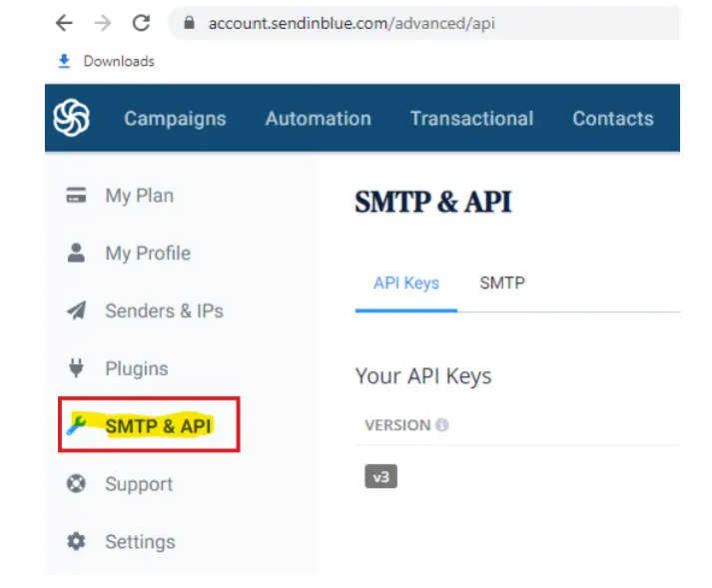This screenshot has width=712, height=588.
Task: Open My Profile in sidebar
Action: (x=148, y=254)
